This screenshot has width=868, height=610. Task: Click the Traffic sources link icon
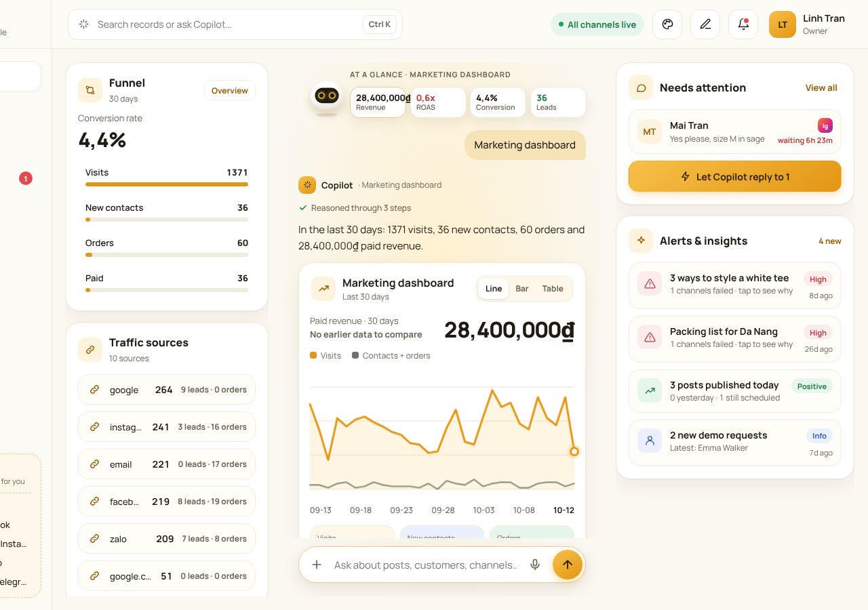coord(90,349)
